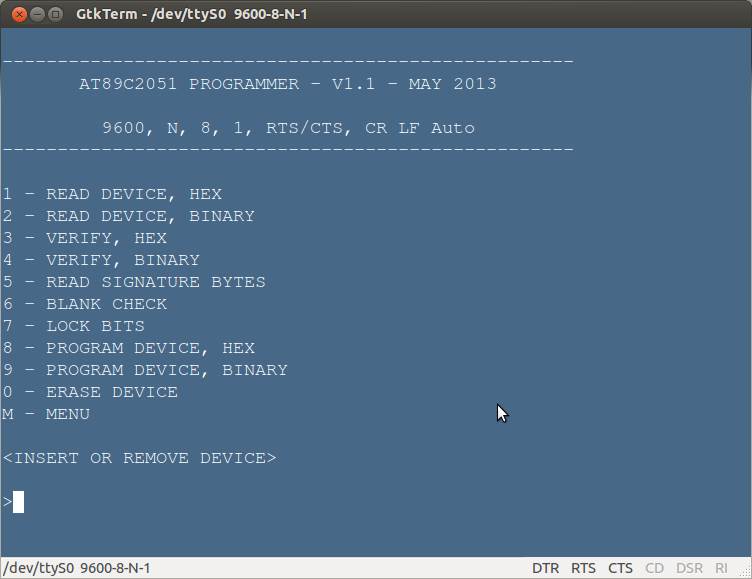Click the DSR status indicator
The width and height of the screenshot is (752, 579).
(689, 568)
